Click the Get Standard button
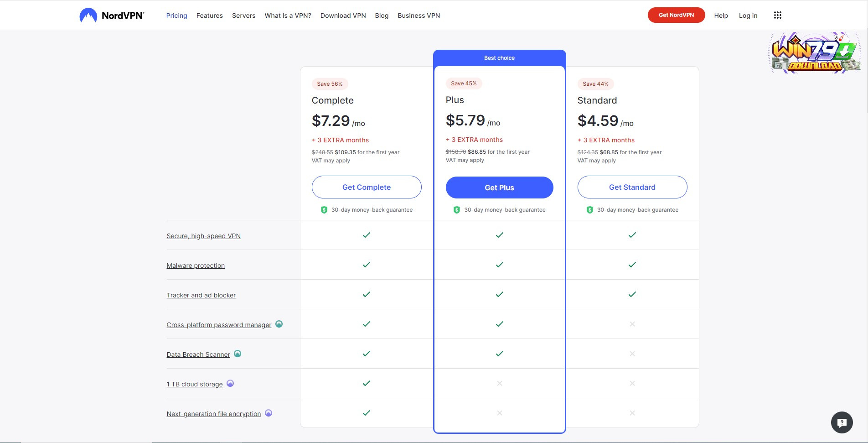868x443 pixels. (x=632, y=187)
